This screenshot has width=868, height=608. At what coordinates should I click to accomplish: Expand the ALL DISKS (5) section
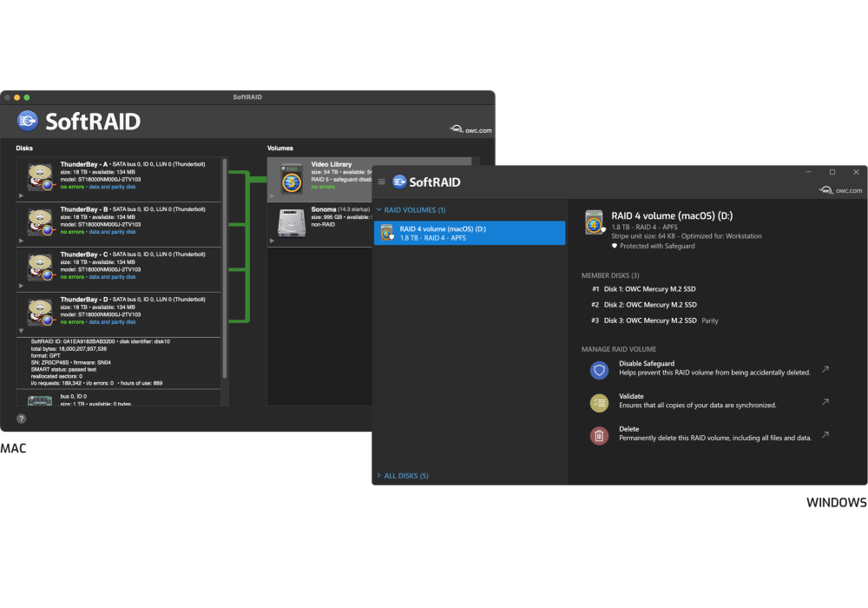403,476
